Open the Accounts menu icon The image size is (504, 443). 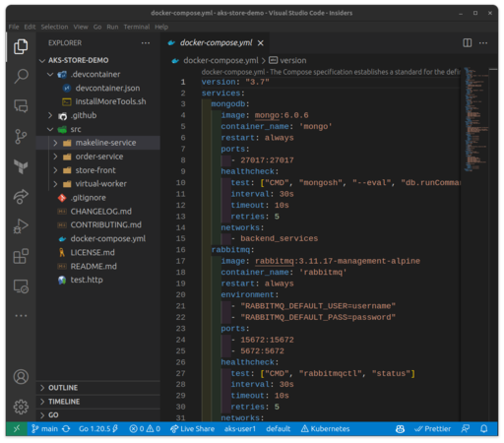pos(21,377)
